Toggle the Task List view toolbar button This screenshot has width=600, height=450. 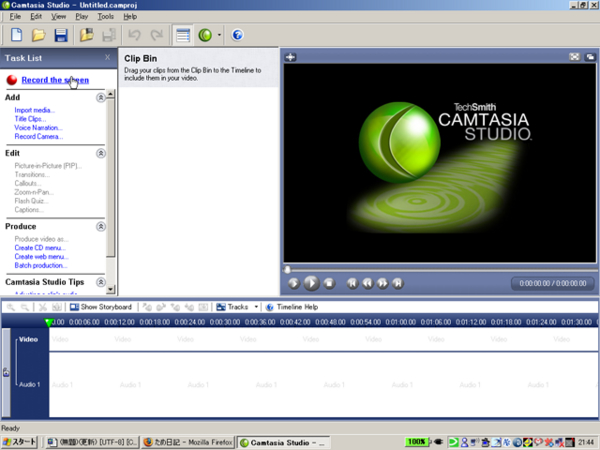183,35
